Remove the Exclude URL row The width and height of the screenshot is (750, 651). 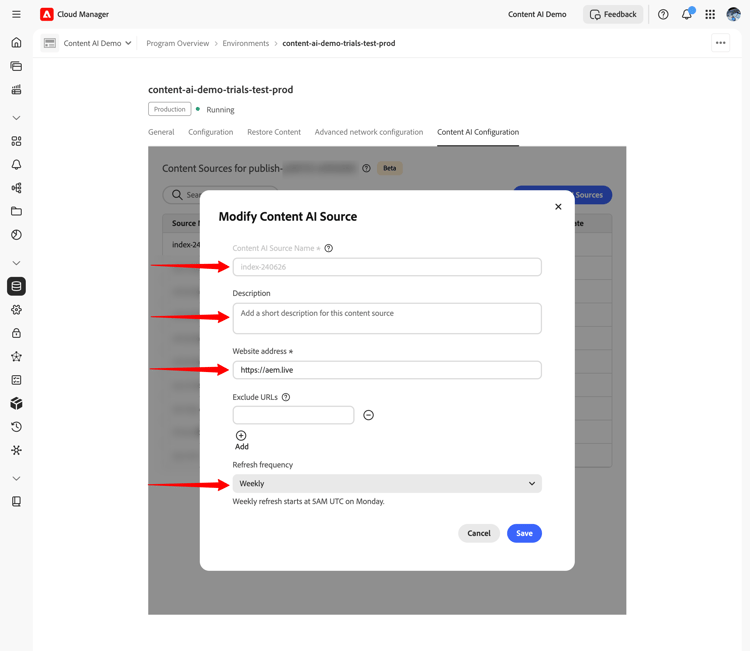click(368, 415)
